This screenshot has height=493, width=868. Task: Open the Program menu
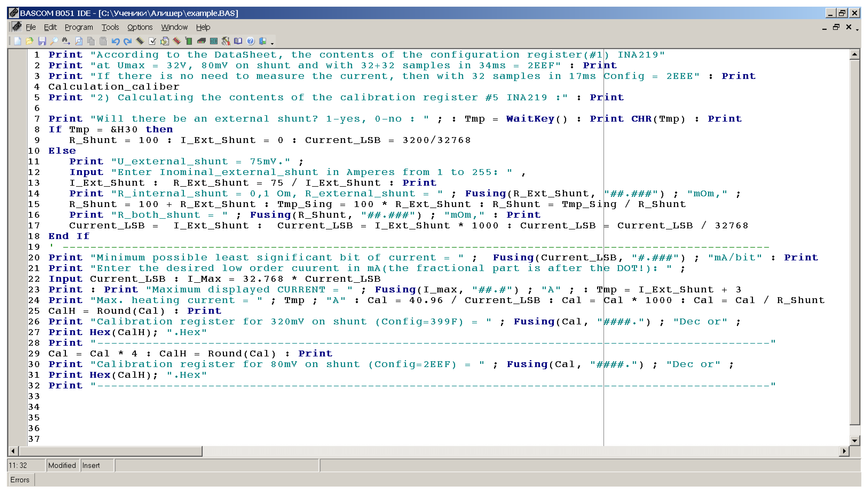[x=78, y=27]
